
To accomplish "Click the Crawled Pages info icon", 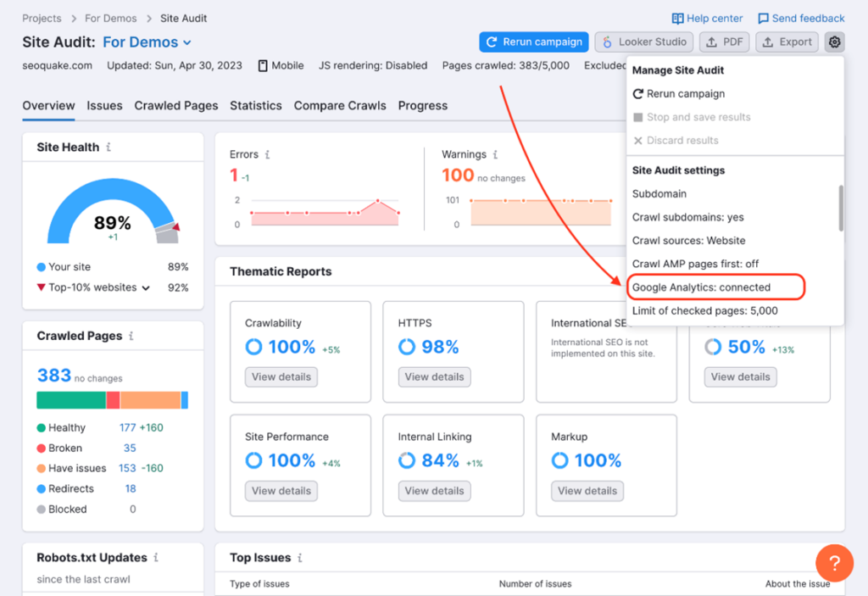I will pyautogui.click(x=131, y=337).
